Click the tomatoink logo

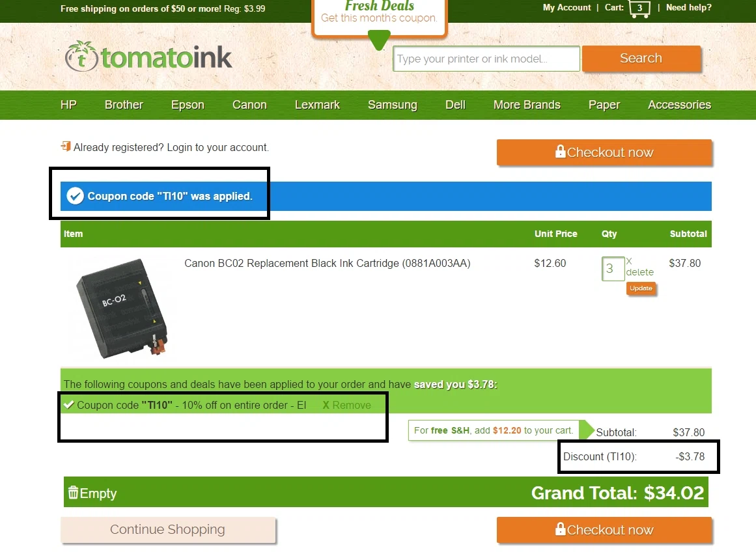(148, 57)
